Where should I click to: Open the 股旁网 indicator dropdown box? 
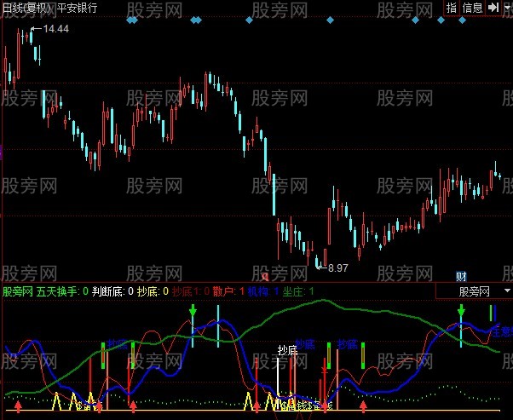(474, 291)
